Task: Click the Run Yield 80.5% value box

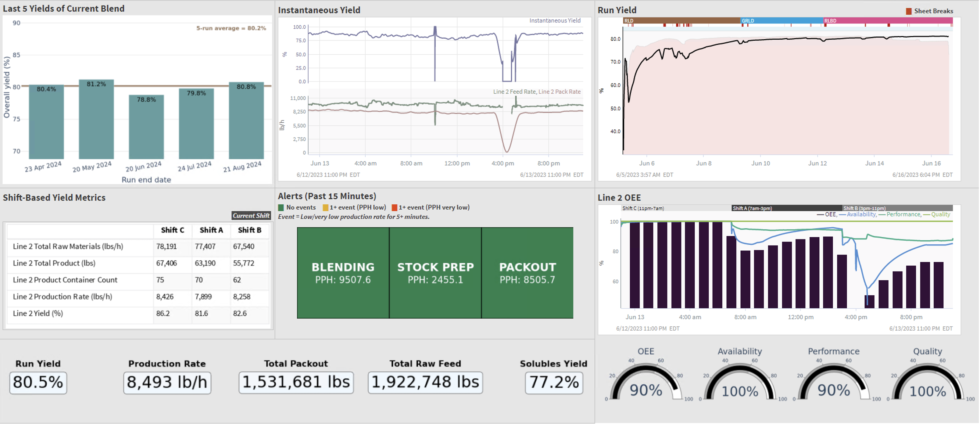Action: pos(38,383)
